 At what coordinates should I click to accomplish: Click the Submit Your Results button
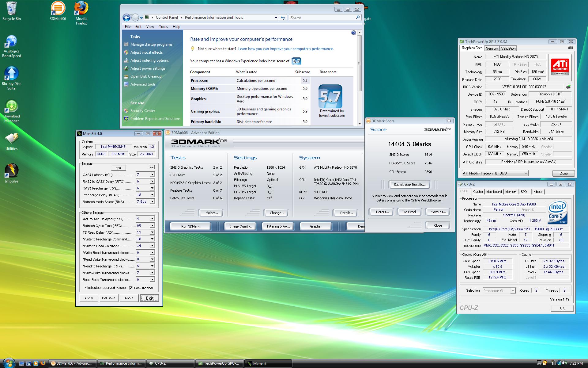tap(409, 185)
